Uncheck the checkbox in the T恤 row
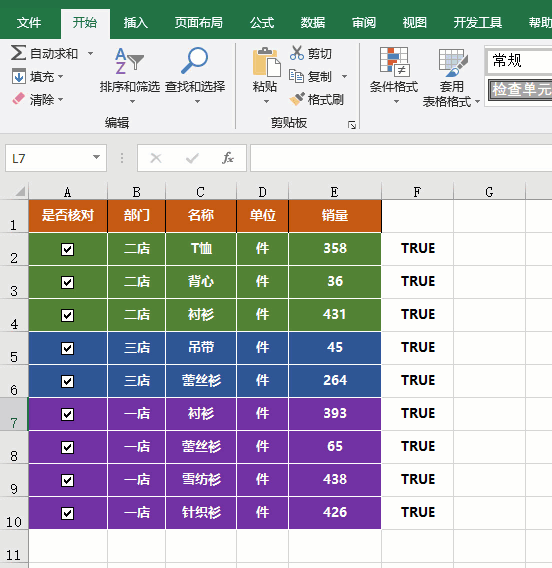 click(x=67, y=249)
